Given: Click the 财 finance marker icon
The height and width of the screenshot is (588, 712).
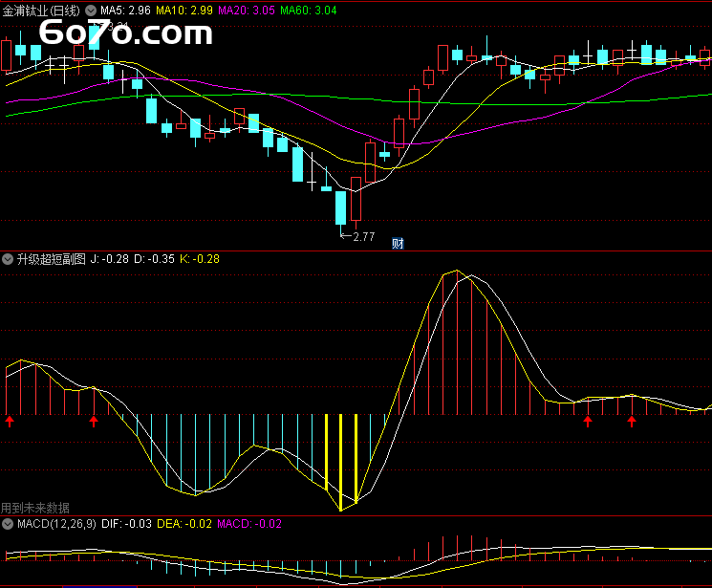Looking at the screenshot, I should point(398,244).
